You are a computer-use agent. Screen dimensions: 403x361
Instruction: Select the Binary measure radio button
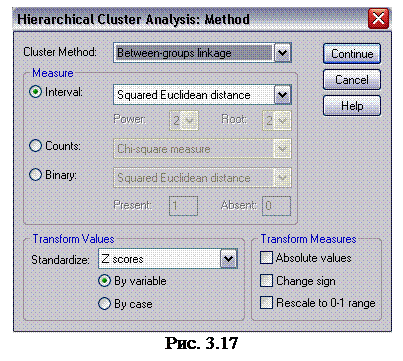35,175
